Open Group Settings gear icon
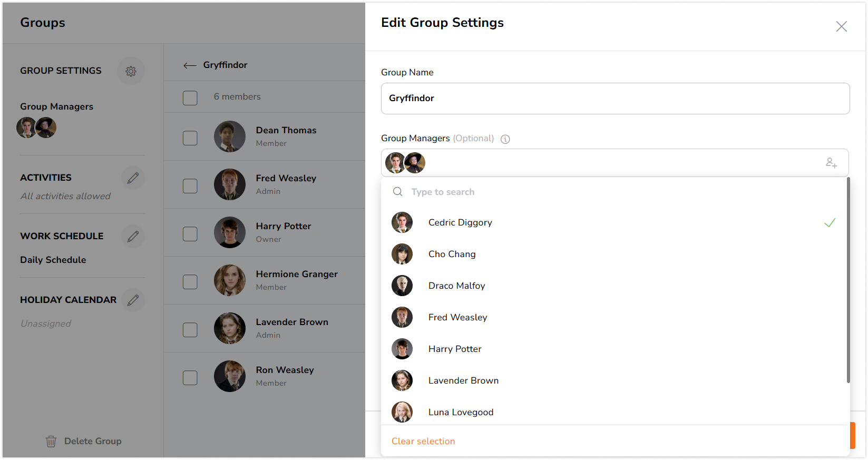This screenshot has height=460, width=868. (x=131, y=71)
